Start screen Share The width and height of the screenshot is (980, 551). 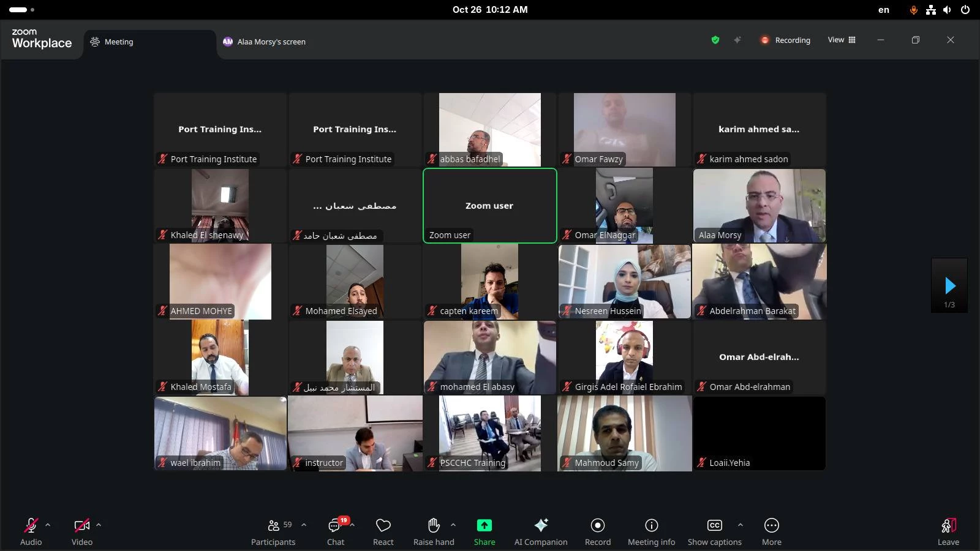484,531
